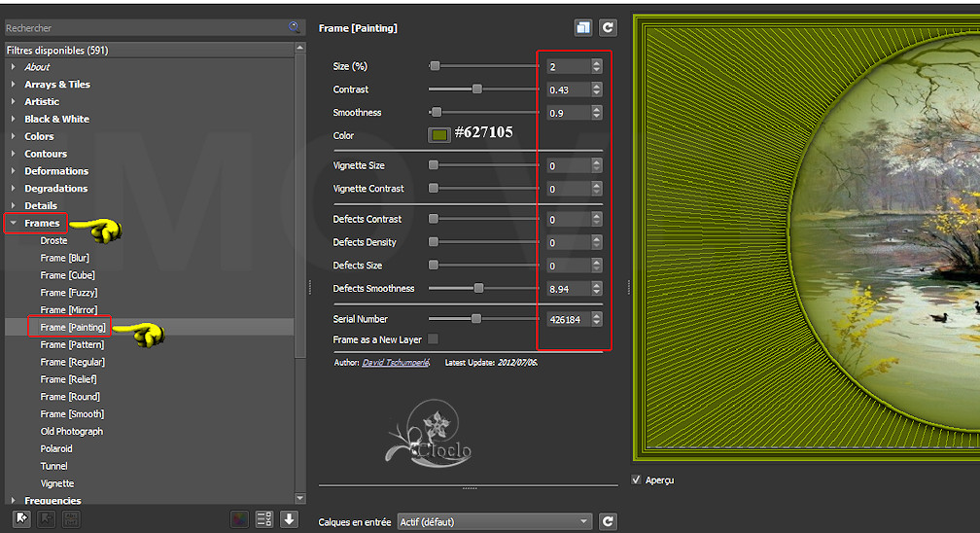Toggle the Aperçu preview checkbox
Image resolution: width=980 pixels, height=533 pixels.
pyautogui.click(x=637, y=480)
